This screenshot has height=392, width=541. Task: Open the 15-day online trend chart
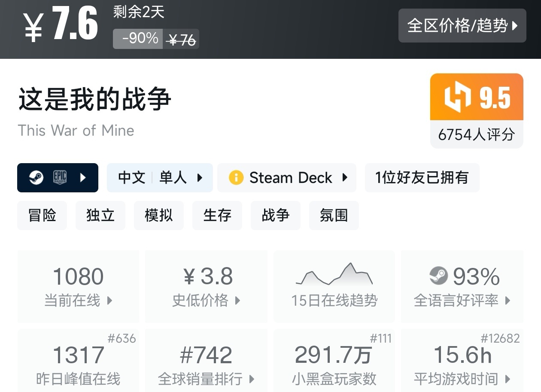[334, 286]
